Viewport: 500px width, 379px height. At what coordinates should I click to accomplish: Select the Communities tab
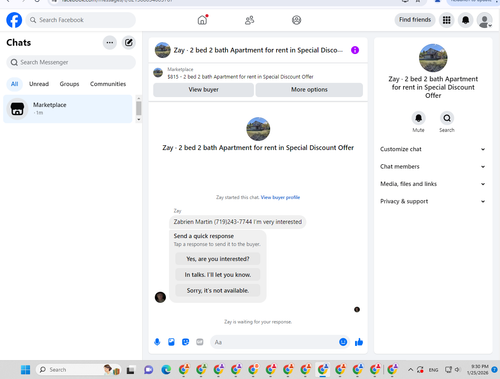coord(108,84)
